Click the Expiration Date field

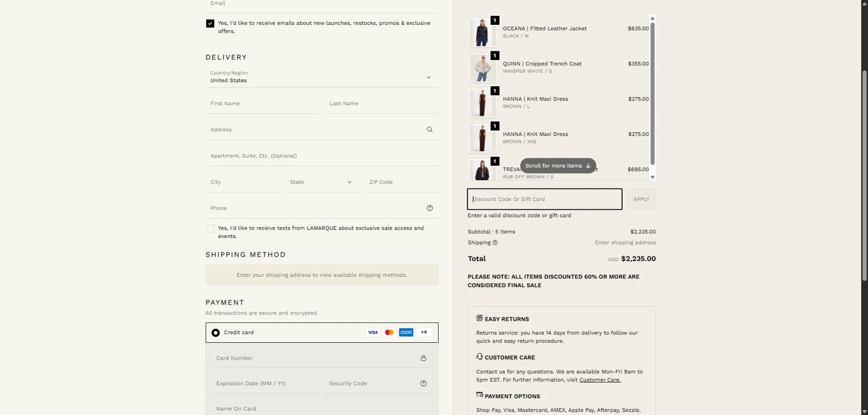265,383
